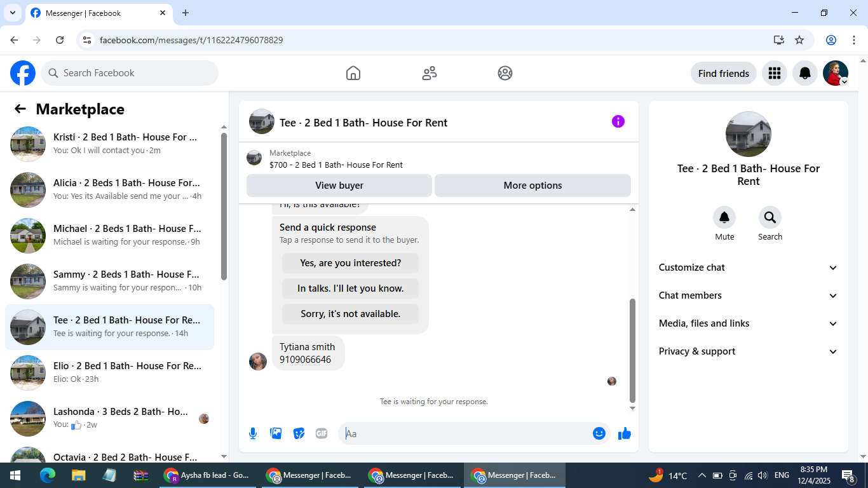
Task: Open the large house photo in the info panel
Action: pyautogui.click(x=749, y=134)
